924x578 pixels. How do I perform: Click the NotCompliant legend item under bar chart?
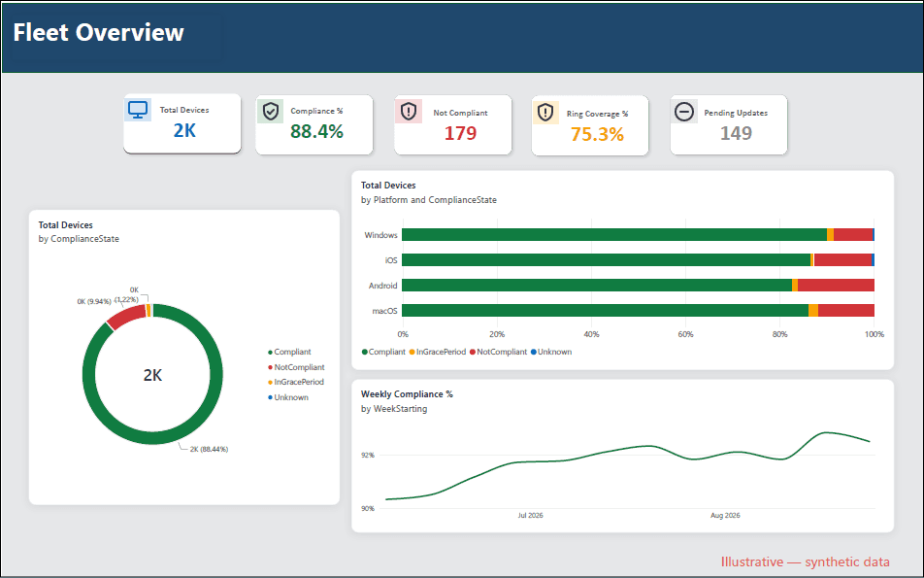tap(499, 352)
